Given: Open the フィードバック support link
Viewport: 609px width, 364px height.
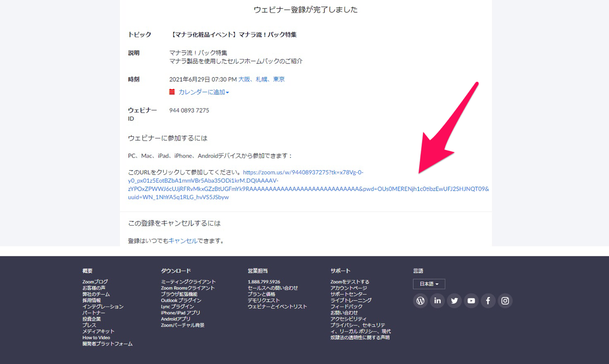Looking at the screenshot, I should 347,307.
